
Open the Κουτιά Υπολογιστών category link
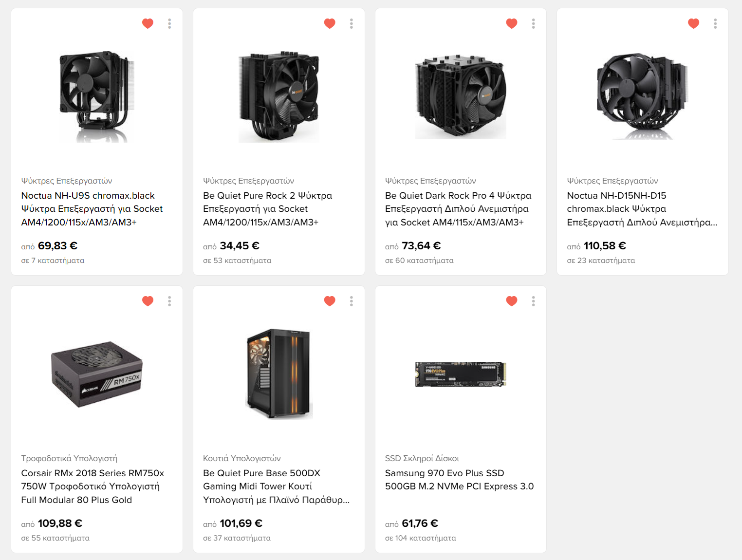click(x=242, y=458)
